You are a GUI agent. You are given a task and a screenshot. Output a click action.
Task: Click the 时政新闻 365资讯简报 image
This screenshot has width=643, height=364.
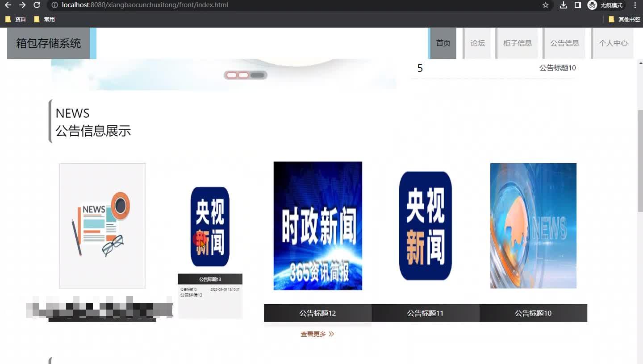317,226
